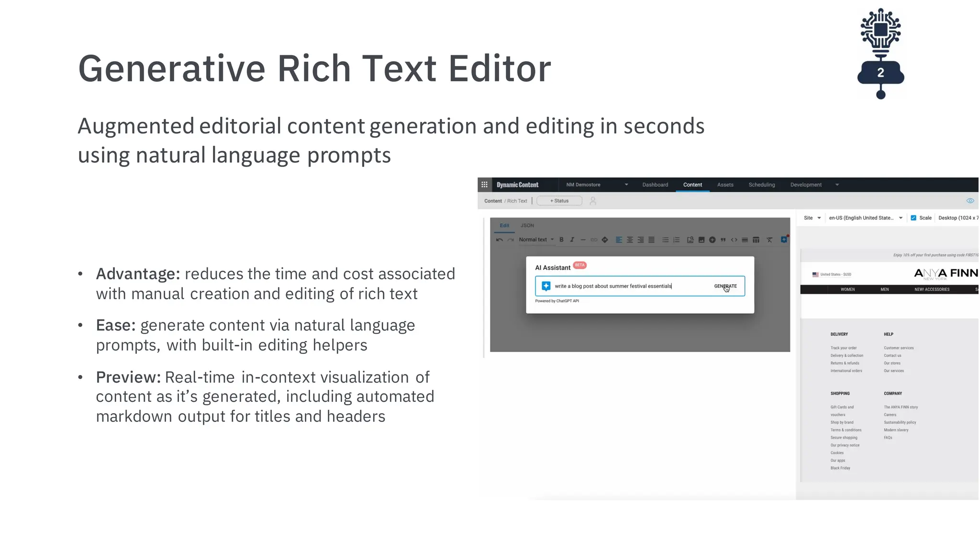Viewport: 980px width, 551px height.
Task: Select the Content tab
Action: [x=692, y=185]
